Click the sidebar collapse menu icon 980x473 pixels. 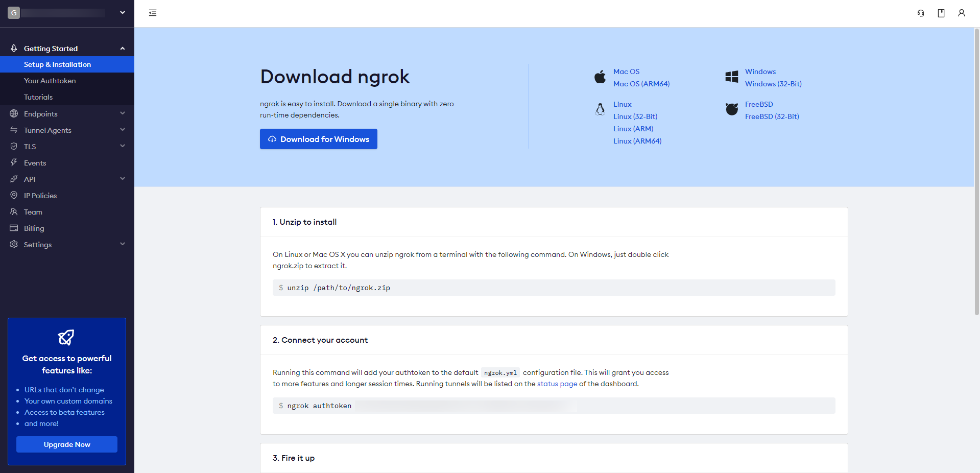point(153,13)
